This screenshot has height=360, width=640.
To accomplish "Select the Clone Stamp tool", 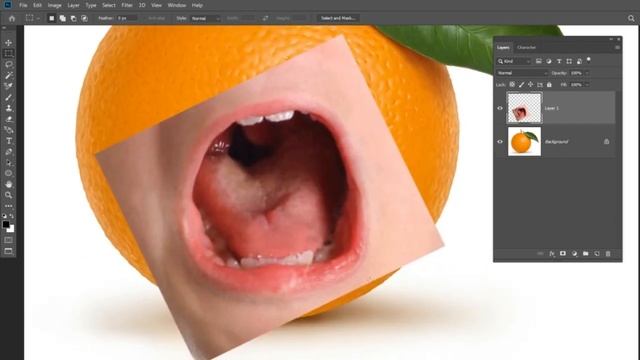I will (x=9, y=108).
